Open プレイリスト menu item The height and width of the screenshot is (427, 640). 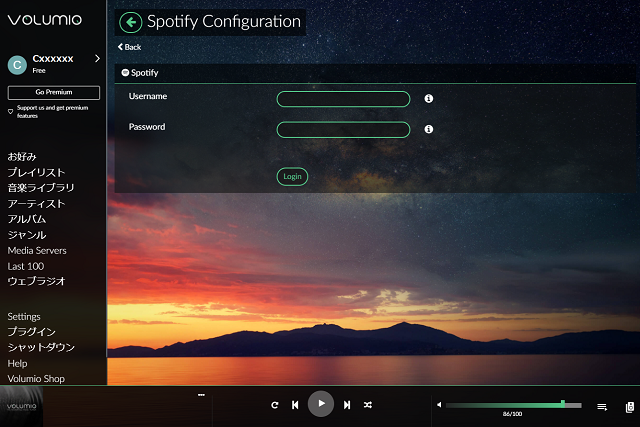[x=36, y=172]
